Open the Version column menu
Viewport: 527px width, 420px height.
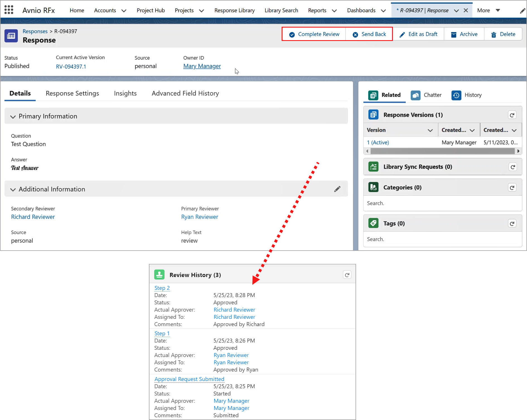430,130
